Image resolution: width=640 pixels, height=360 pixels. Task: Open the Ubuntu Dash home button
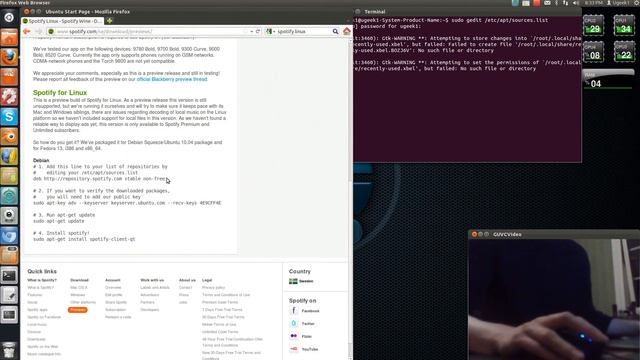click(9, 17)
